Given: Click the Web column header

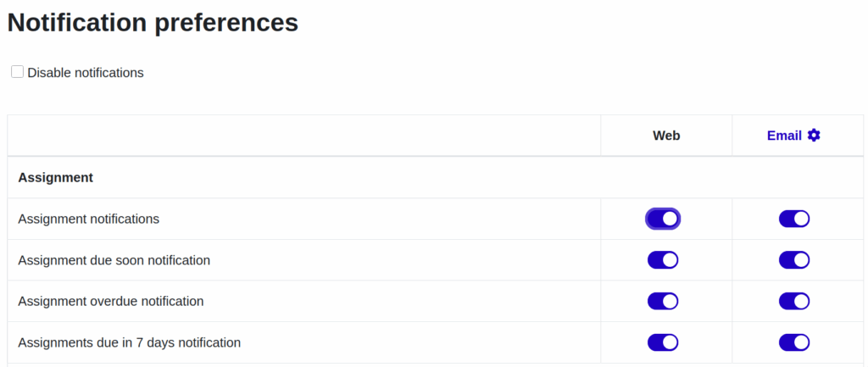Looking at the screenshot, I should click(x=666, y=136).
